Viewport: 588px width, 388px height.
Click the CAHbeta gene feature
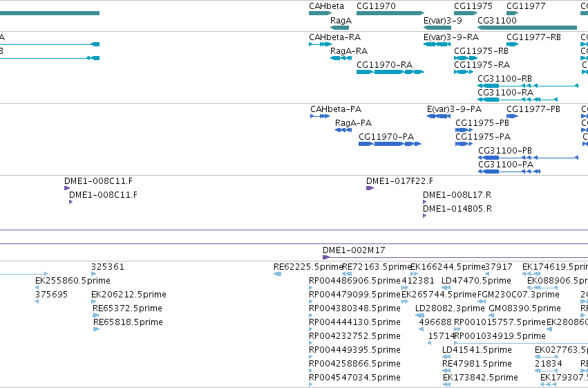tap(320, 13)
